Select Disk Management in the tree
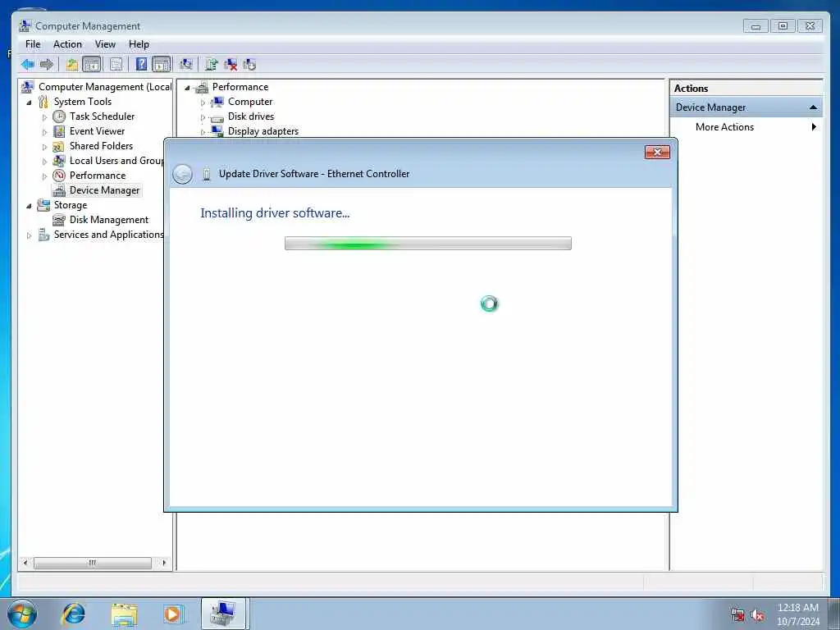This screenshot has height=630, width=840. pos(109,220)
